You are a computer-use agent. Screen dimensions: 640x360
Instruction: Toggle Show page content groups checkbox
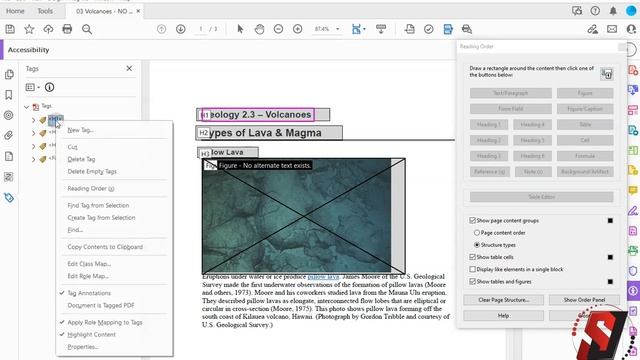[x=472, y=220]
